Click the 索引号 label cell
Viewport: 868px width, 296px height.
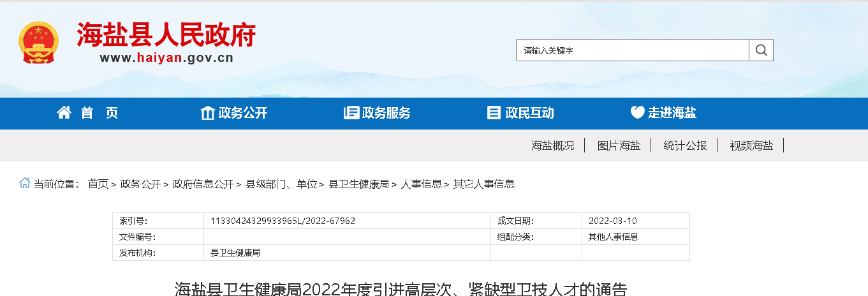click(x=158, y=221)
